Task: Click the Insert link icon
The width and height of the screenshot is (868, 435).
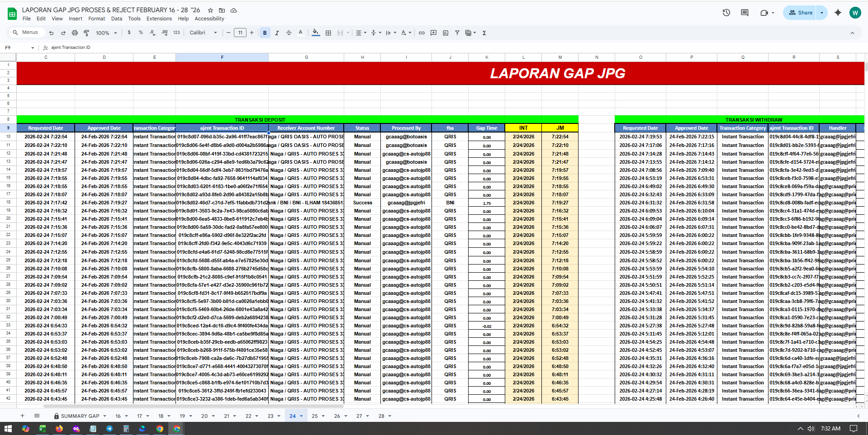Action: [x=422, y=33]
